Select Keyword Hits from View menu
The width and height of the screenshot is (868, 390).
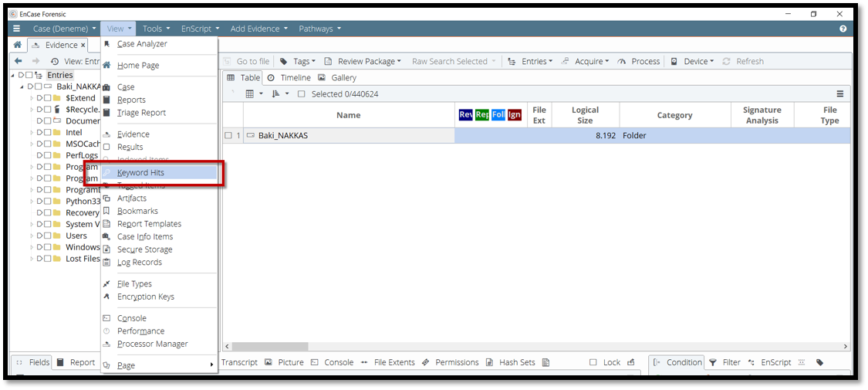pyautogui.click(x=140, y=173)
